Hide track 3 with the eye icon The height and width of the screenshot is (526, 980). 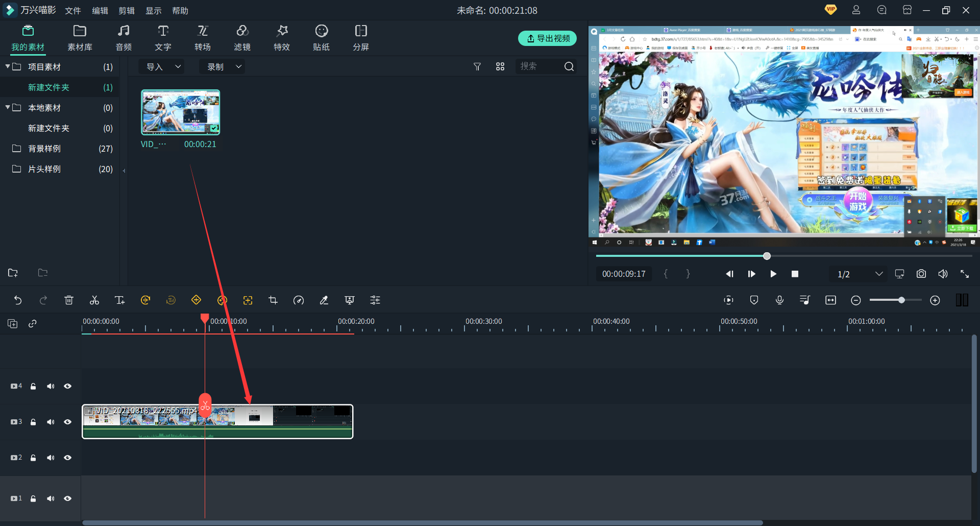(67, 422)
